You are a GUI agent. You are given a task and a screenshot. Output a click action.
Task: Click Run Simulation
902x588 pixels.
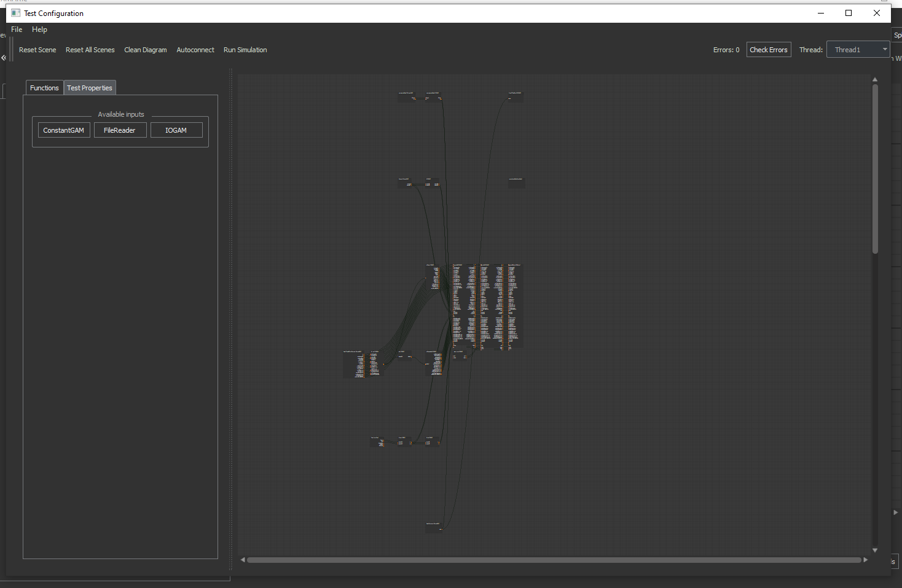click(x=245, y=50)
